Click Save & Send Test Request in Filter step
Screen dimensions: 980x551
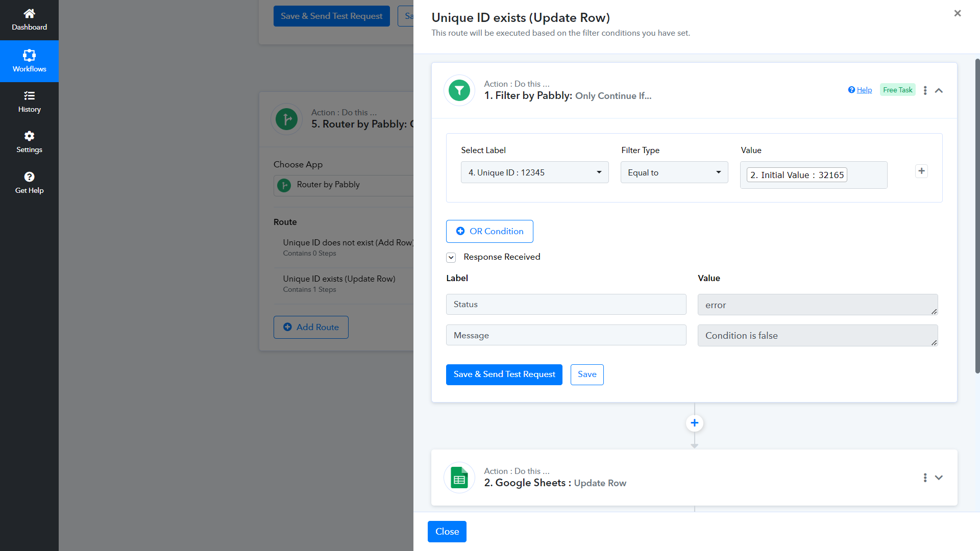coord(504,374)
